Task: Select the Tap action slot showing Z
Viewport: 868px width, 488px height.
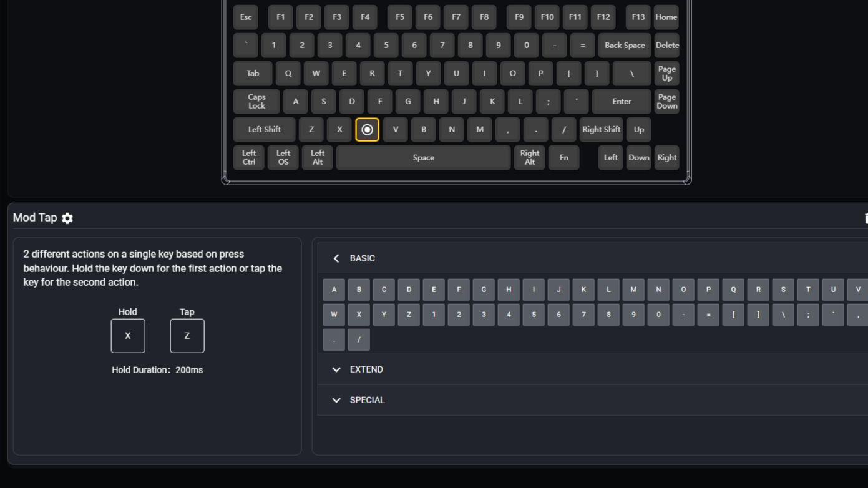Action: point(187,336)
